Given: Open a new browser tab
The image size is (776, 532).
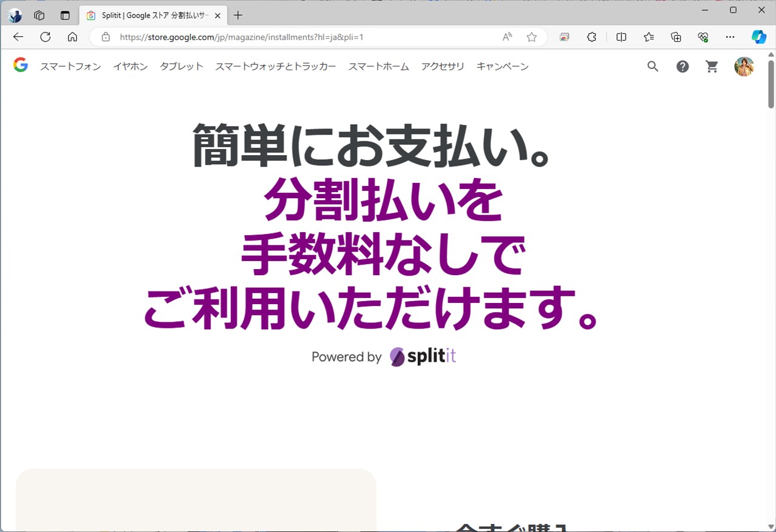Looking at the screenshot, I should point(236,15).
